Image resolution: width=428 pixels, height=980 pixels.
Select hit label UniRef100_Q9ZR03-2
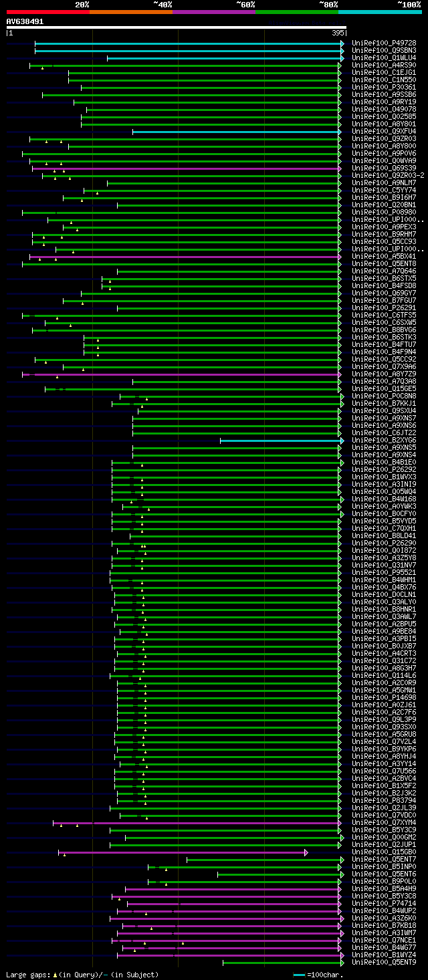click(x=388, y=175)
